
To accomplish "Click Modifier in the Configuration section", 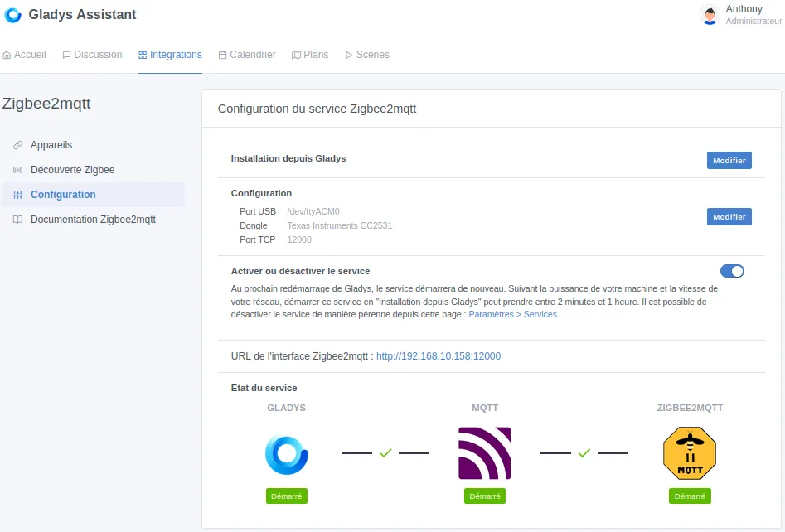I will [x=729, y=216].
